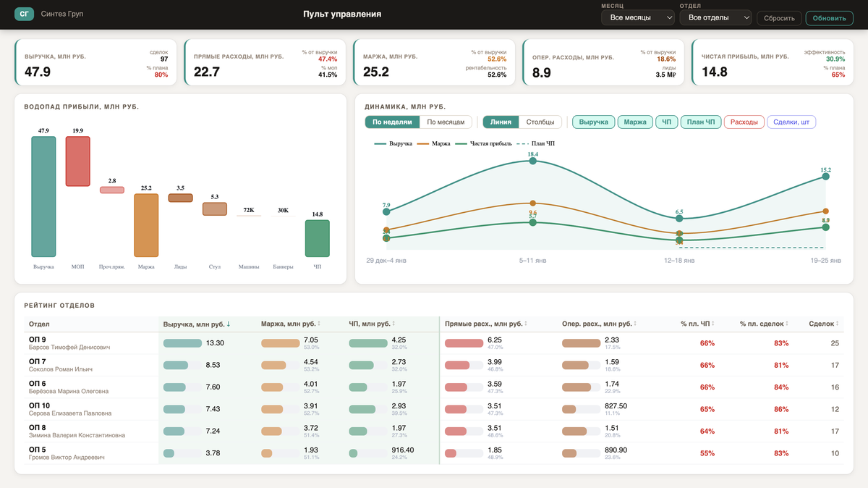Enable the Сделки, шт series chip
Image resolution: width=868 pixels, height=488 pixels.
pos(791,122)
